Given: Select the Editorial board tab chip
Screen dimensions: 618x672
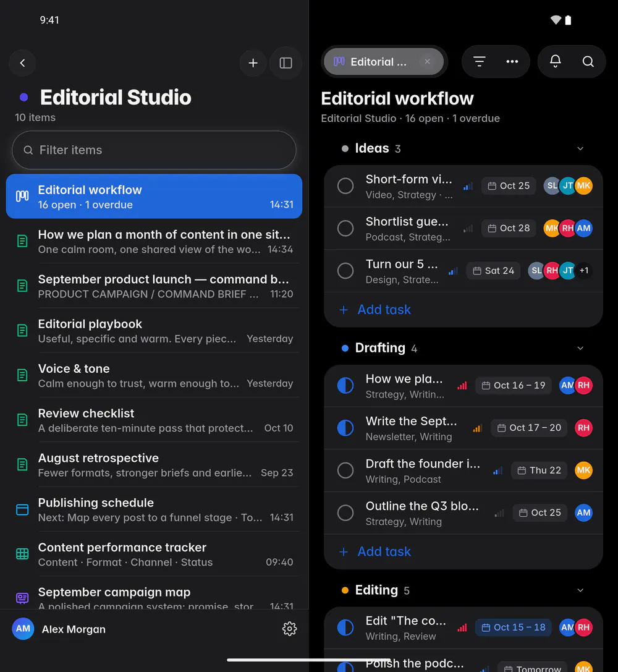Looking at the screenshot, I should tap(383, 62).
